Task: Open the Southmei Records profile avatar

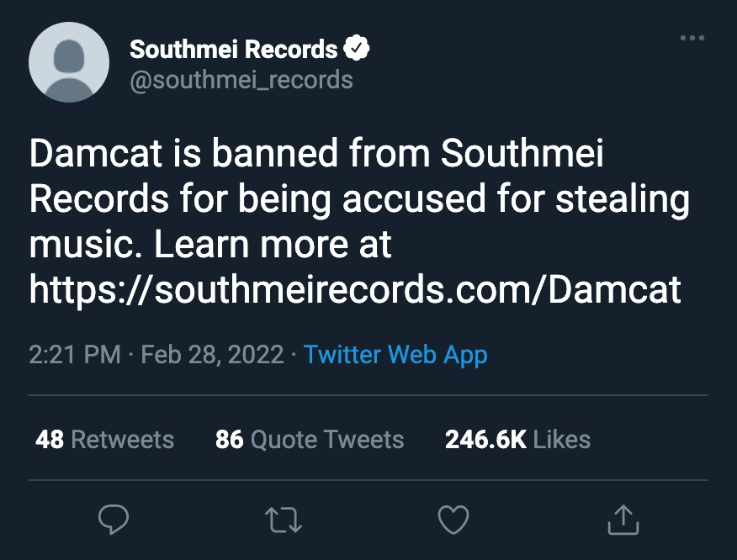Action: pos(69,62)
